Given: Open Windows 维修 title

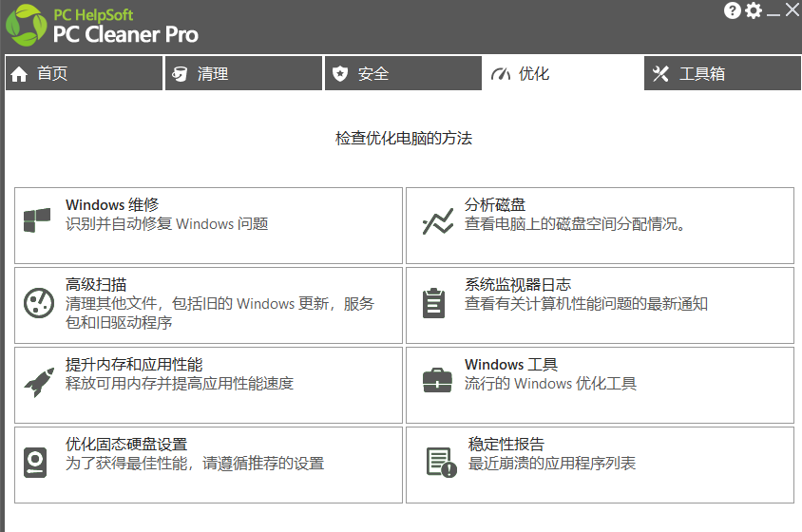Looking at the screenshot, I should pyautogui.click(x=112, y=204).
